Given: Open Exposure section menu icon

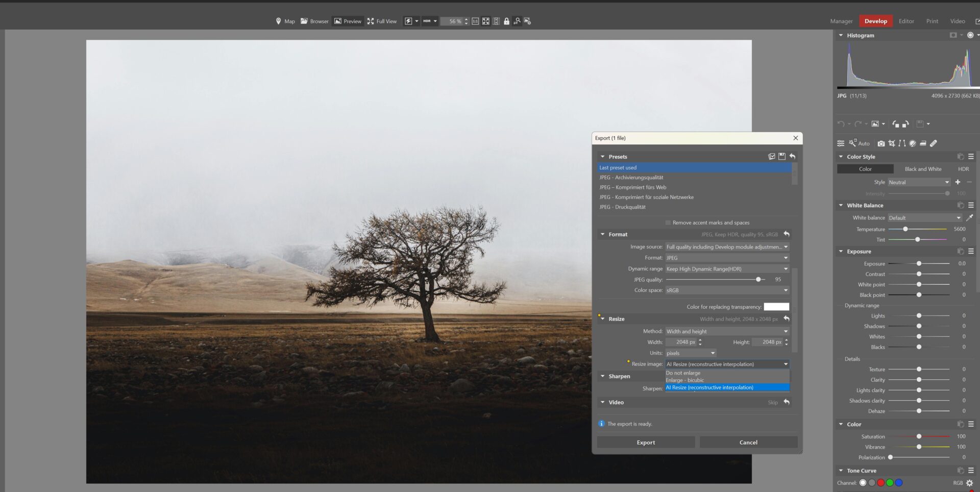Looking at the screenshot, I should pyautogui.click(x=971, y=251).
